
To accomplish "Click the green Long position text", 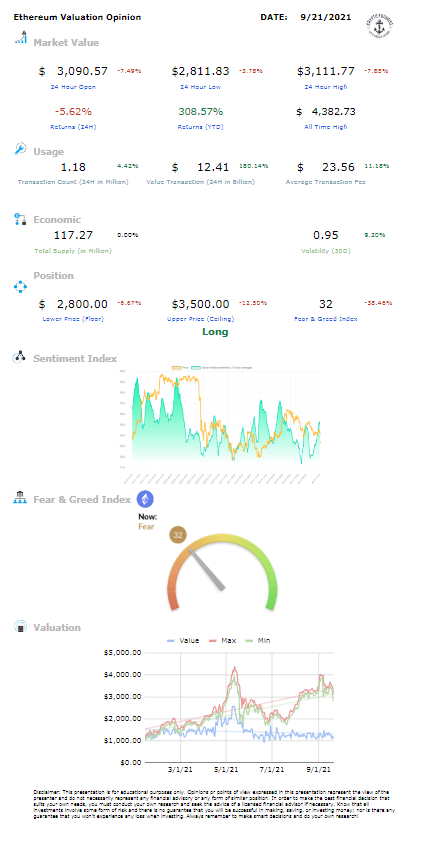I will 215,332.
